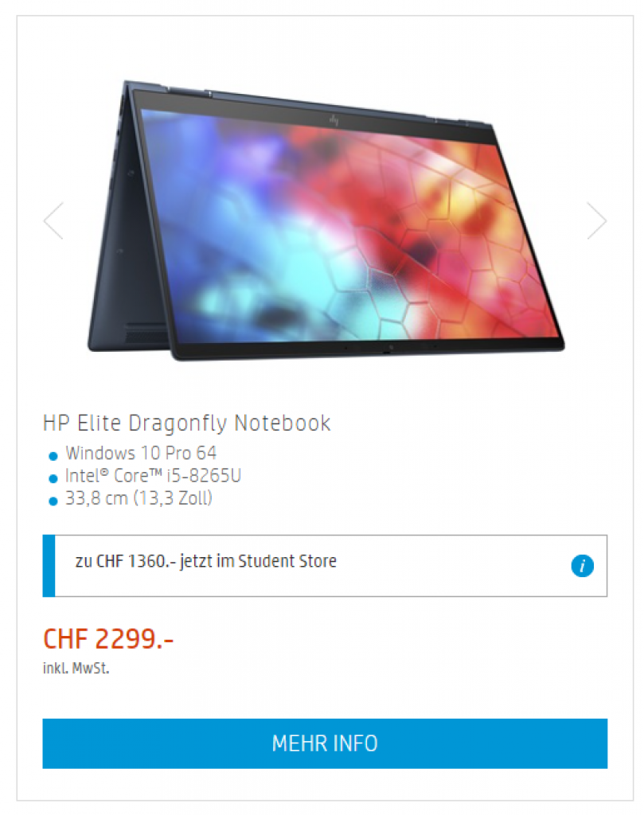Advance to next product image with right arrow
The image size is (644, 815).
coord(597,220)
